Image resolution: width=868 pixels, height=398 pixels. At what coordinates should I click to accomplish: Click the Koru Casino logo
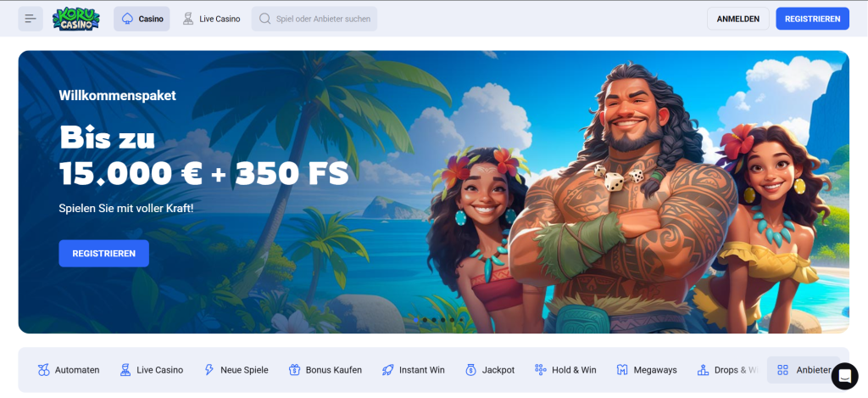pos(75,19)
